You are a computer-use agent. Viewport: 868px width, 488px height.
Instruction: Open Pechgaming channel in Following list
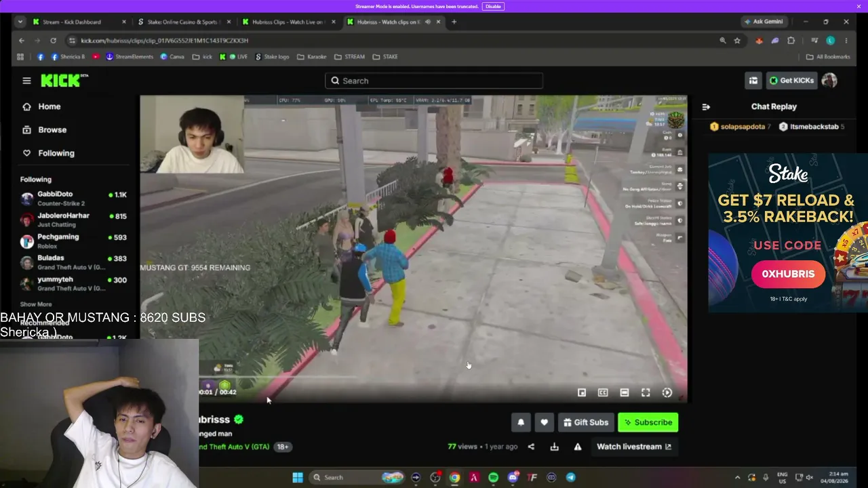click(74, 241)
